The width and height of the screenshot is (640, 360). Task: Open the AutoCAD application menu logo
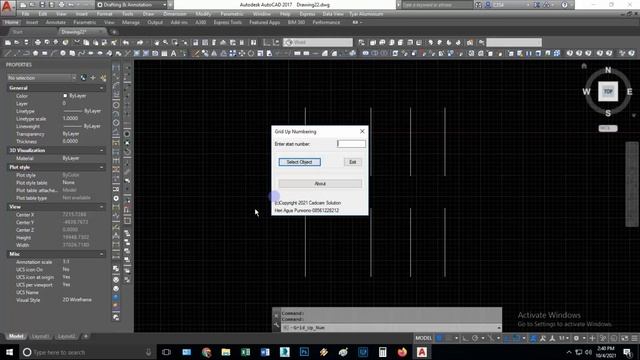click(7, 6)
